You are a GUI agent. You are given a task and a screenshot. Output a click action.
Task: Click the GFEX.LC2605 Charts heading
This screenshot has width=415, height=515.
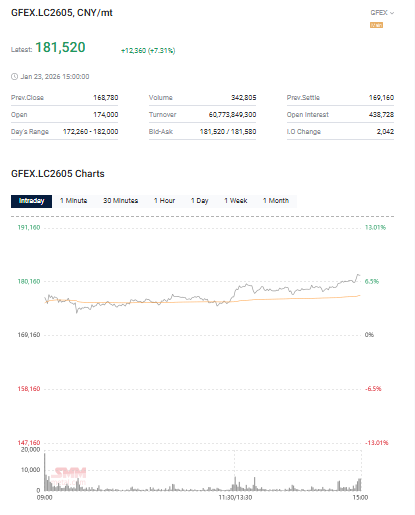coord(58,174)
